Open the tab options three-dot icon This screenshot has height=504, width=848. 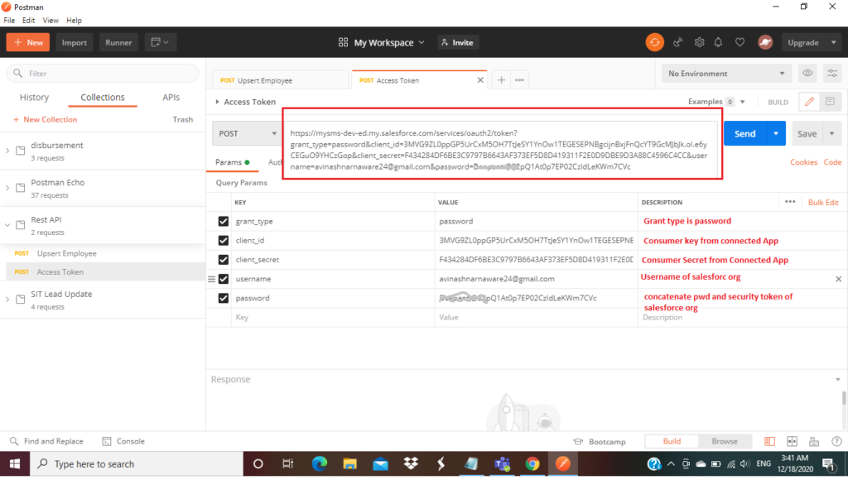click(x=520, y=80)
